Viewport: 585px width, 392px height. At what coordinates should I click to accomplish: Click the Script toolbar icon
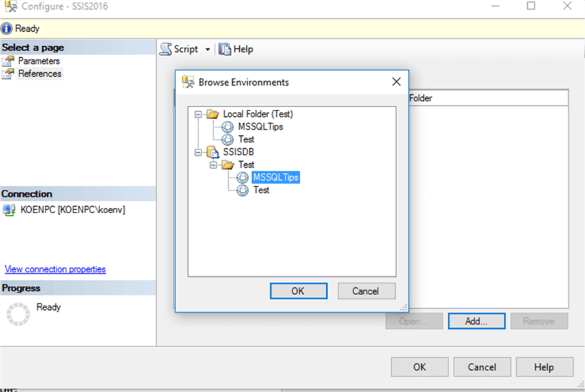166,49
